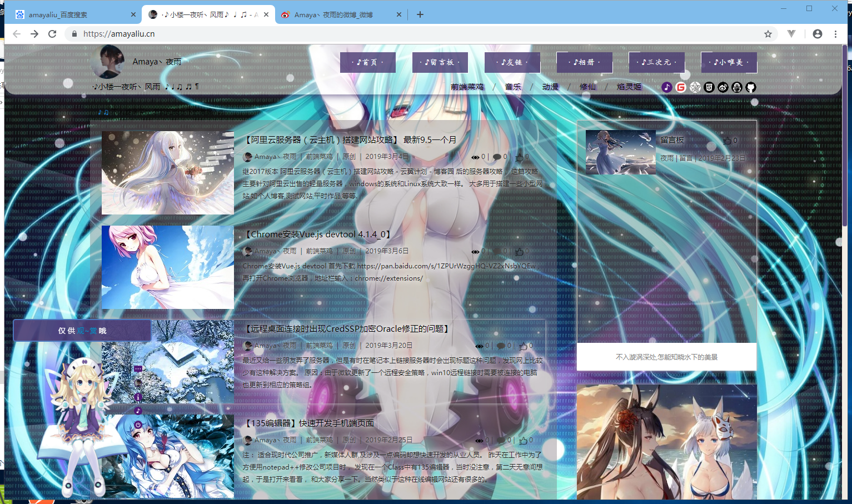Click the 仅供观~赏哦 speech banner
This screenshot has height=504, width=852.
[x=82, y=331]
